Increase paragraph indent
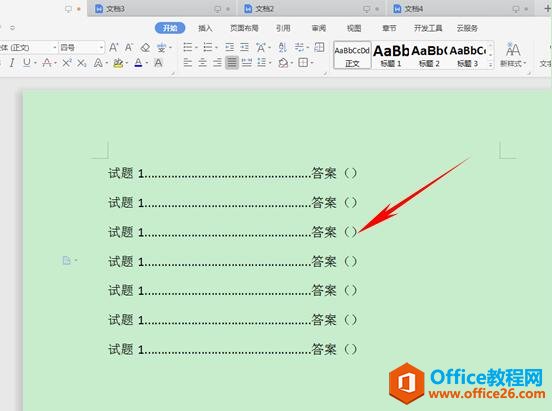Screen dimensions: 552x411 [x=244, y=47]
